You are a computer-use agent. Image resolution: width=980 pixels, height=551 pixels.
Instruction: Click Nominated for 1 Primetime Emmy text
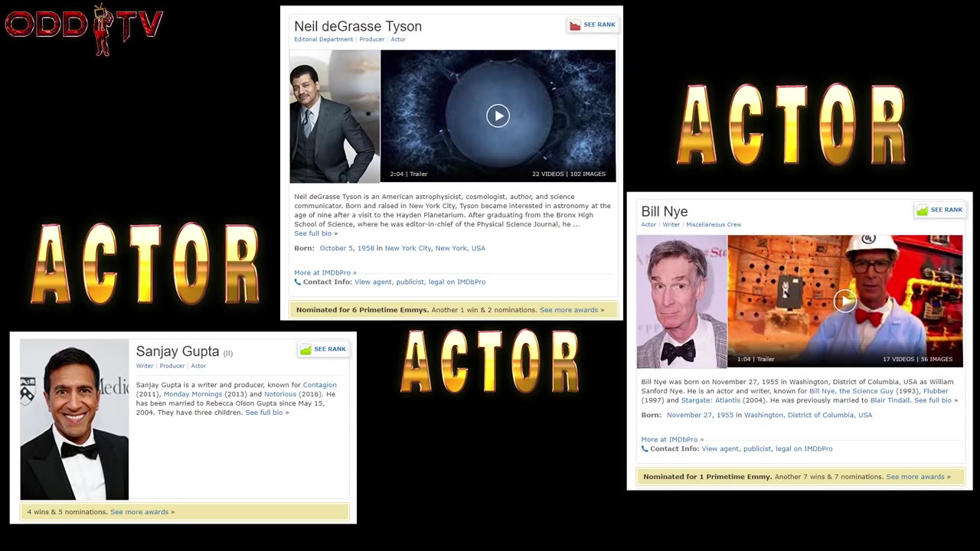(707, 477)
